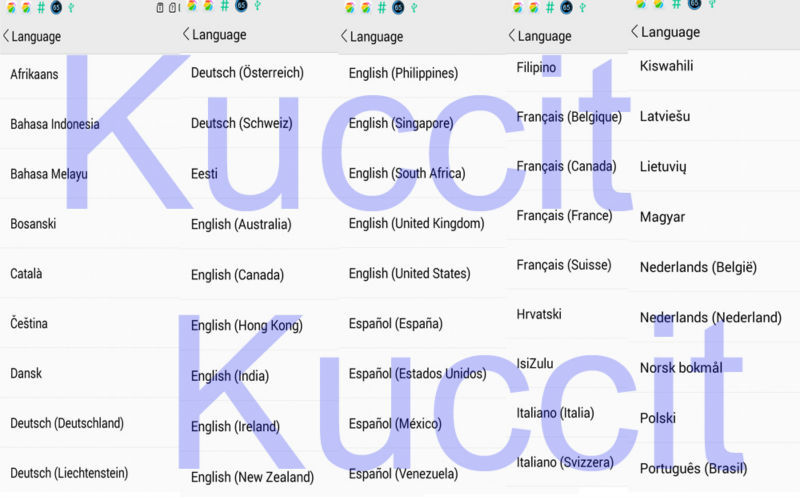Viewport: 800px width, 498px height.
Task: Tap back arrow above the Afrikaans list
Action: [x=7, y=37]
